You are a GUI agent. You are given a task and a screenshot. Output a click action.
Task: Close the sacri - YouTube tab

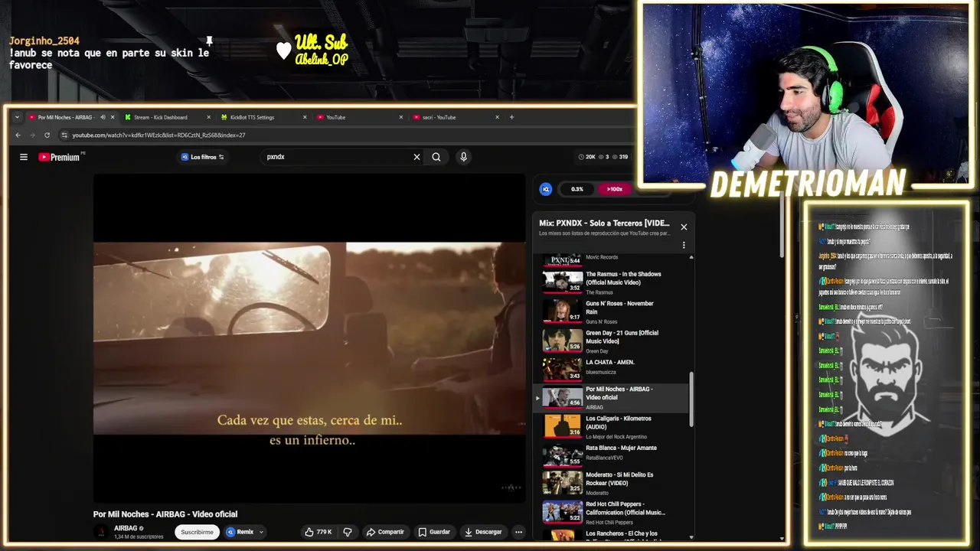tap(497, 117)
